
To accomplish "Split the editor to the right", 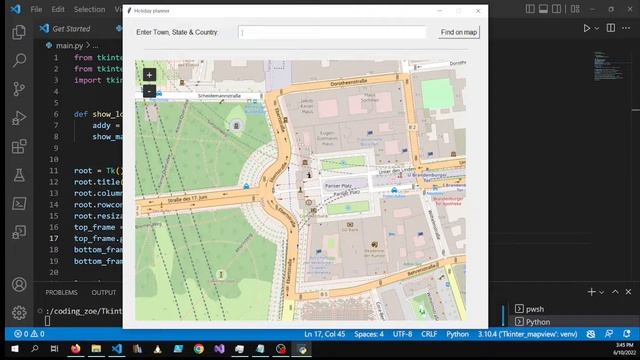I will pyautogui.click(x=611, y=28).
